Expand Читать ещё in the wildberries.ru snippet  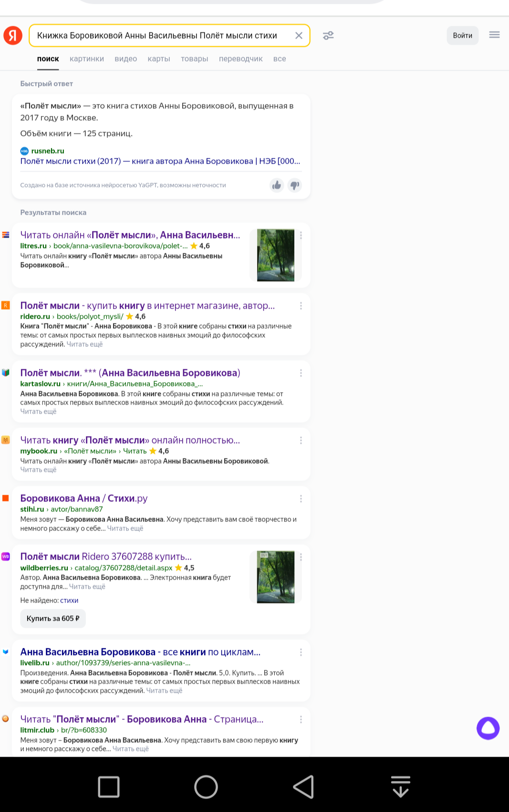click(x=87, y=586)
